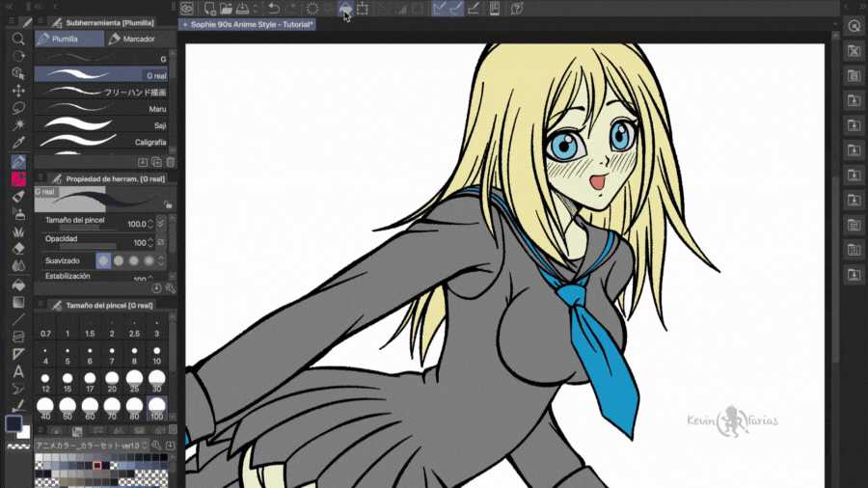Select the Airbrush tool
Image resolution: width=868 pixels, height=488 pixels.
18,213
